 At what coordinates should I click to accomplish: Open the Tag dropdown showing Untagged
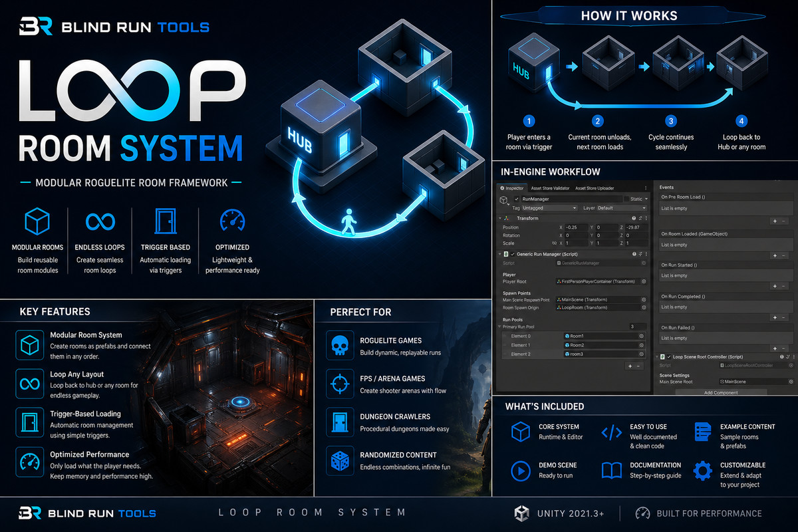(549, 208)
